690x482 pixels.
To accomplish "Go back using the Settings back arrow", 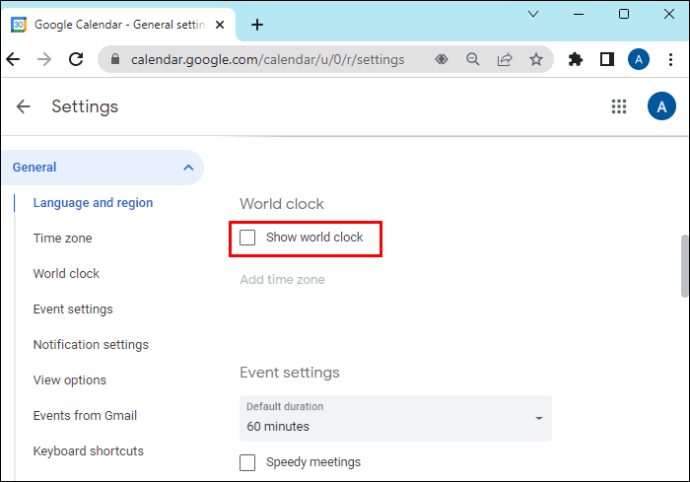I will (x=23, y=106).
